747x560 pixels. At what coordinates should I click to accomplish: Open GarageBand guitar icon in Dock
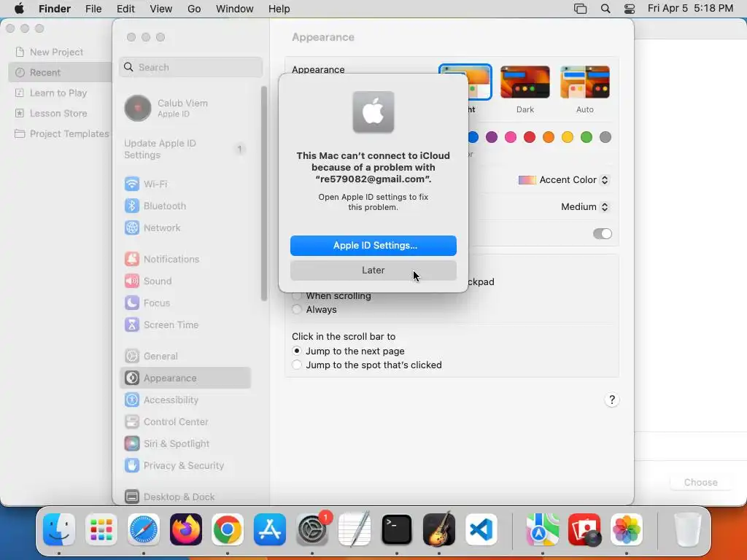438,529
